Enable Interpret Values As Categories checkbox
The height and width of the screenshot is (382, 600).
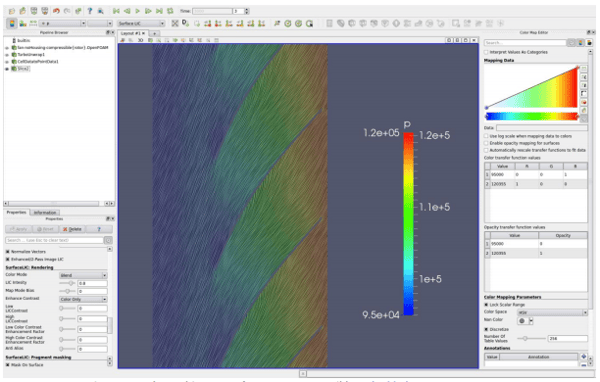point(486,52)
